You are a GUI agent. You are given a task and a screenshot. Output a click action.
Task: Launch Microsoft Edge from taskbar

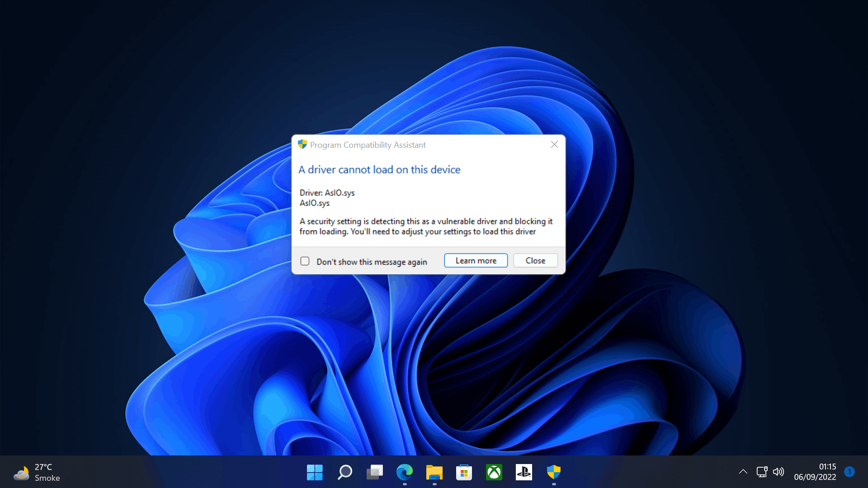pos(405,472)
